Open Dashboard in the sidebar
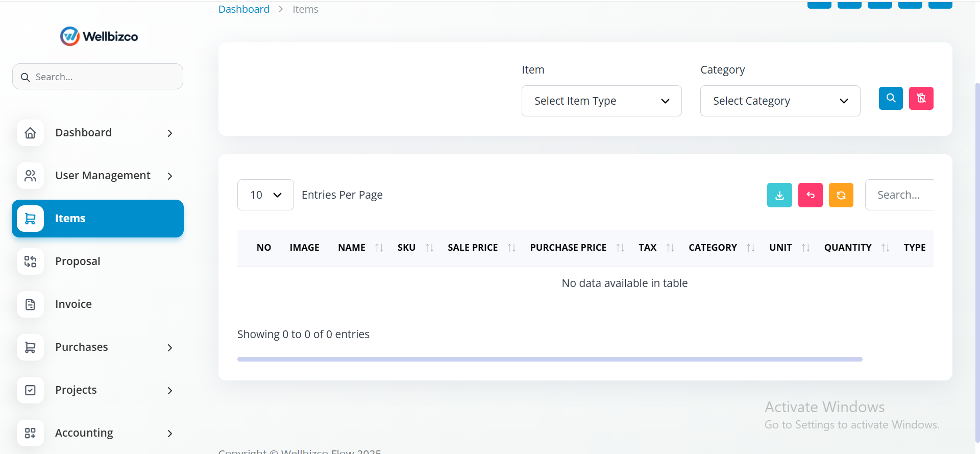The height and width of the screenshot is (454, 980). pos(97,133)
